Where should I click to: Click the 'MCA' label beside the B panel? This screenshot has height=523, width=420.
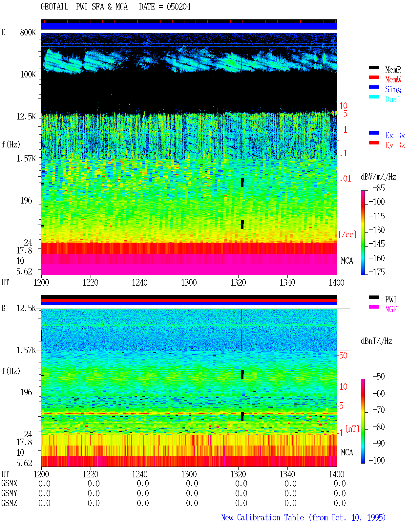point(347,453)
